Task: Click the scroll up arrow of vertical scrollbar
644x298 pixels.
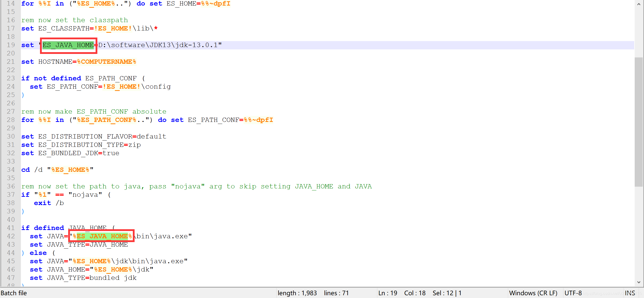Action: (x=639, y=4)
